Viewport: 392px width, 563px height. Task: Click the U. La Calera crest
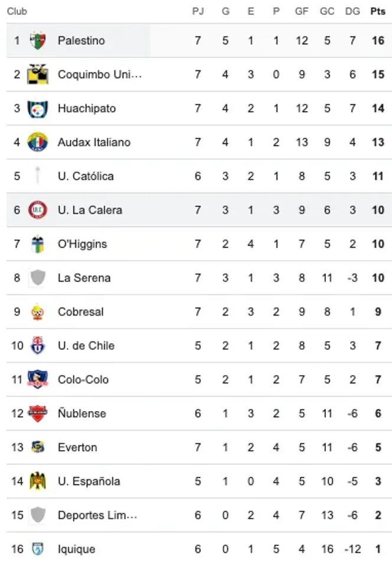pyautogui.click(x=38, y=210)
